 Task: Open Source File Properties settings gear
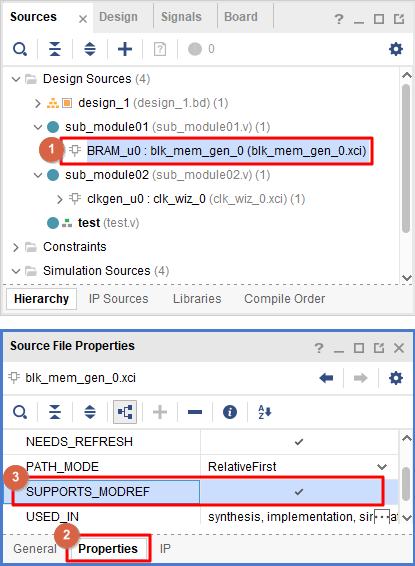point(396,378)
